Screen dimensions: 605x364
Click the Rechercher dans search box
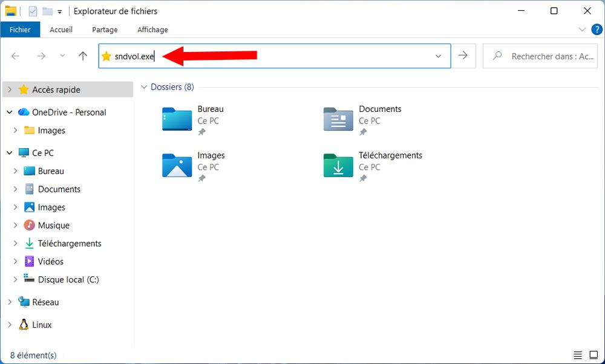pos(540,56)
